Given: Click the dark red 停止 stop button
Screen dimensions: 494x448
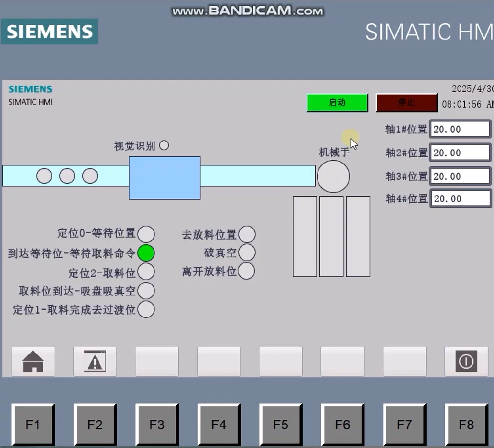Looking at the screenshot, I should click(406, 103).
